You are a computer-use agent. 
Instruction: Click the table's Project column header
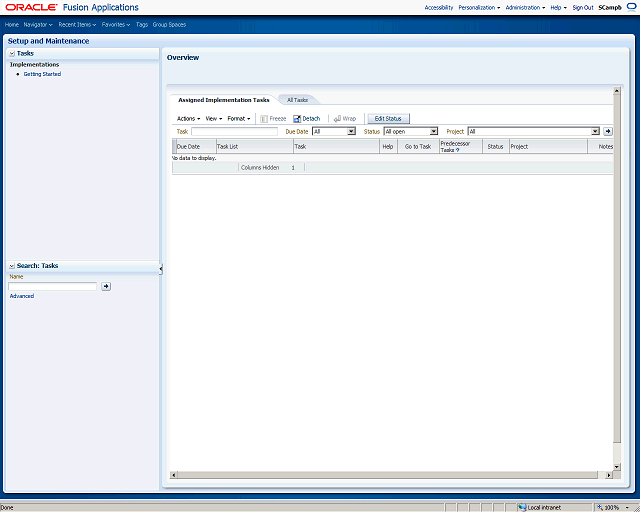(548, 147)
